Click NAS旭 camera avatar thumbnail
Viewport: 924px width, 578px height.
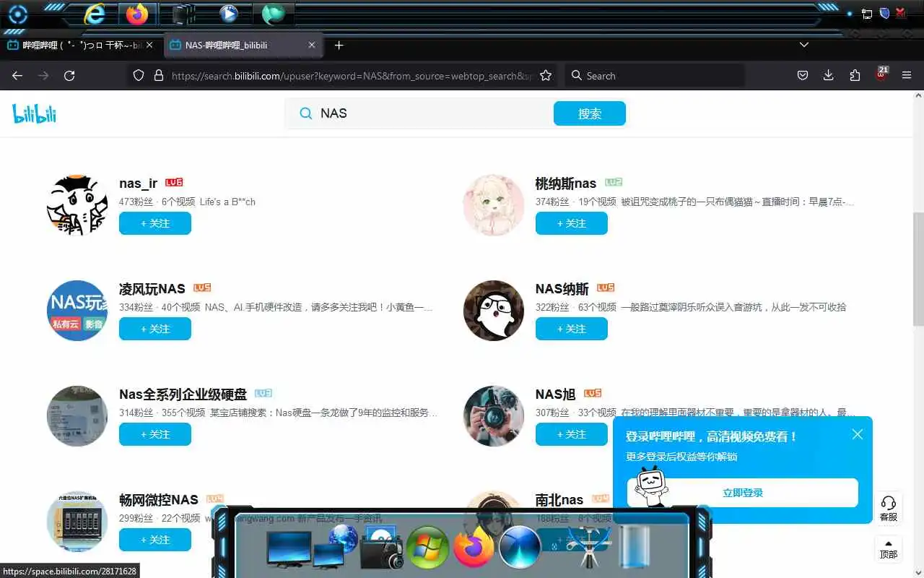tap(494, 416)
